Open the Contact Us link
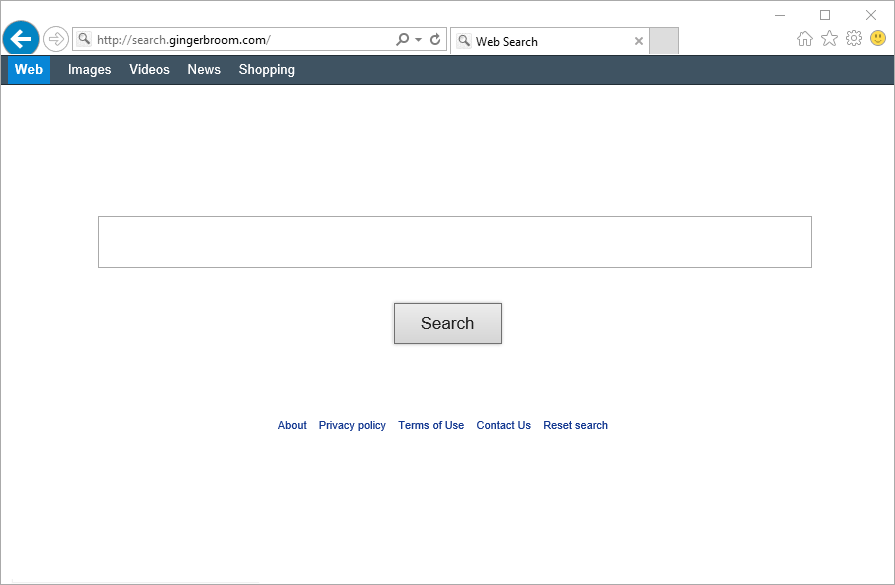Screen dimensions: 895x585 (503, 425)
